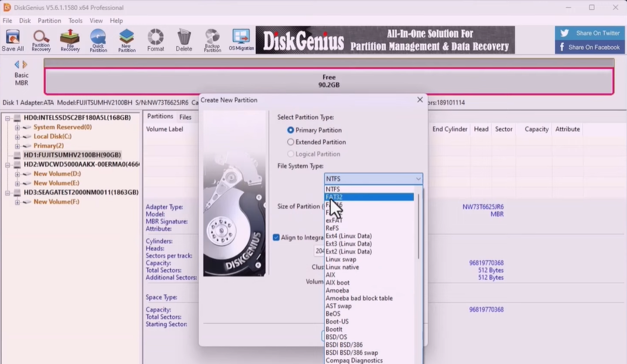Click the Delete partition icon
This screenshot has height=364, width=627.
(184, 40)
